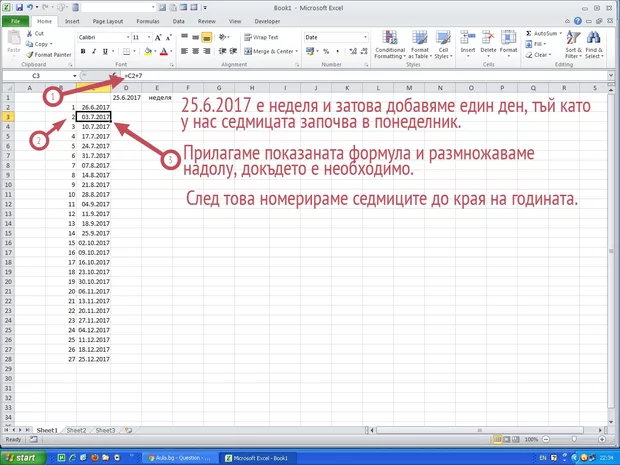Screen dimensions: 620x465
Task: Click the formula bar showing =C2+7
Action: (364, 76)
